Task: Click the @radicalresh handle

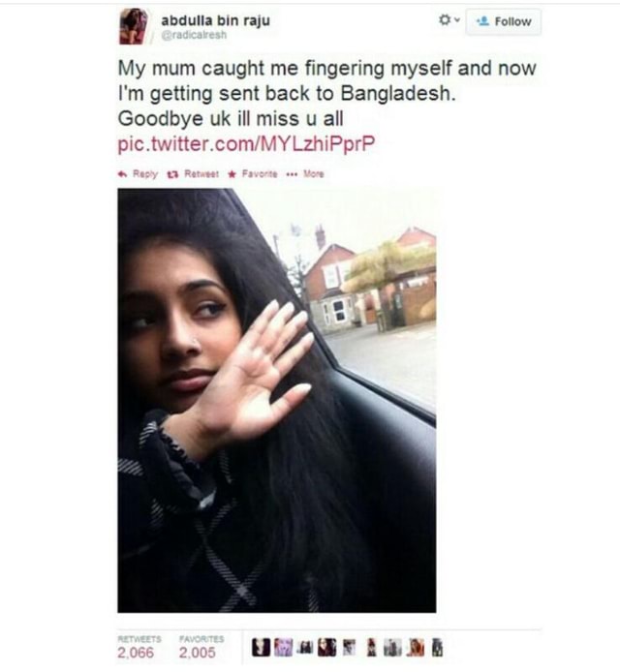Action: click(x=194, y=35)
